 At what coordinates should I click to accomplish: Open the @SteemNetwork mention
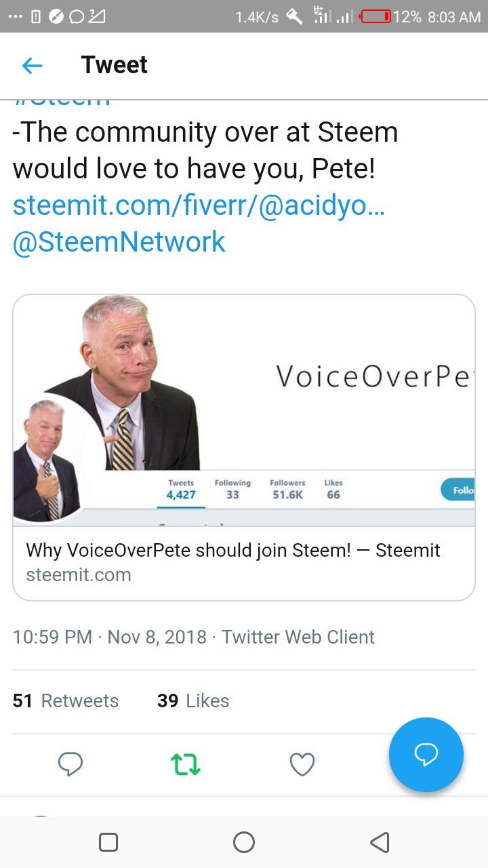pyautogui.click(x=119, y=242)
